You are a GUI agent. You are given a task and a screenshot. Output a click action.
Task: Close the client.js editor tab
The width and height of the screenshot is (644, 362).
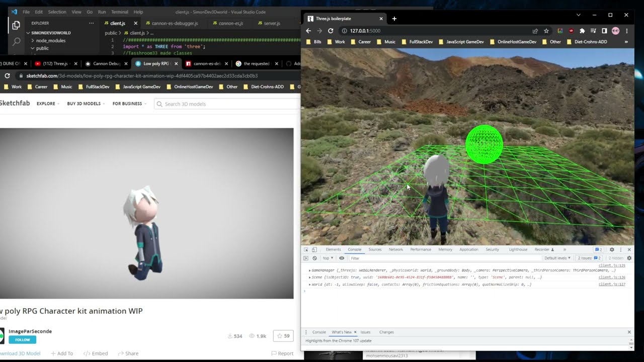[135, 23]
